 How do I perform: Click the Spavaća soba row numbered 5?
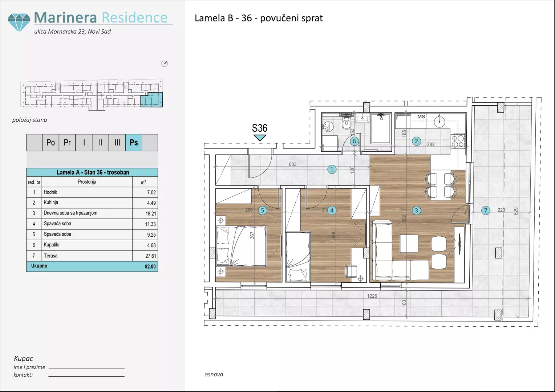point(92,234)
